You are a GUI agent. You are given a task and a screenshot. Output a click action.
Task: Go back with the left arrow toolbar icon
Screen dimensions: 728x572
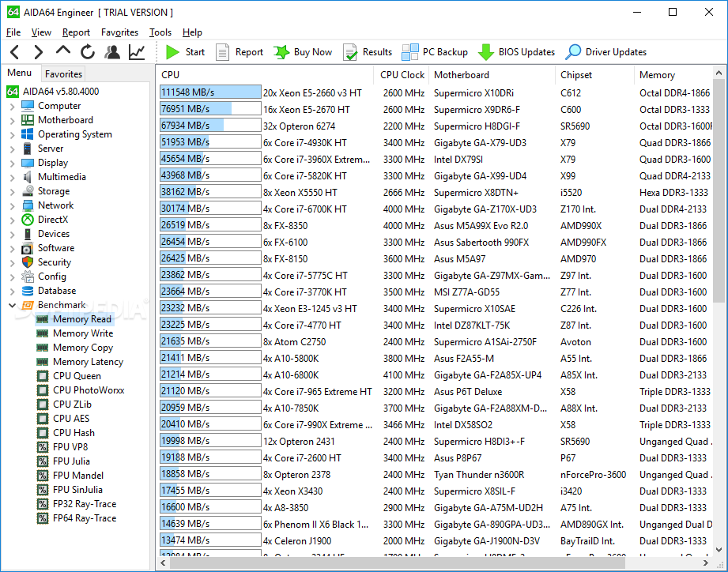click(15, 52)
